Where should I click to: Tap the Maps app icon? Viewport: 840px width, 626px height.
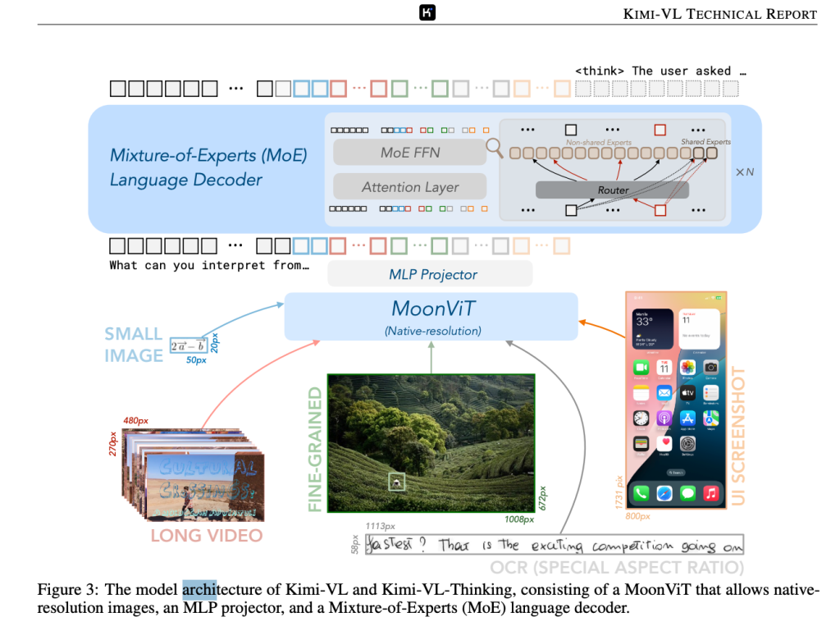click(x=710, y=418)
